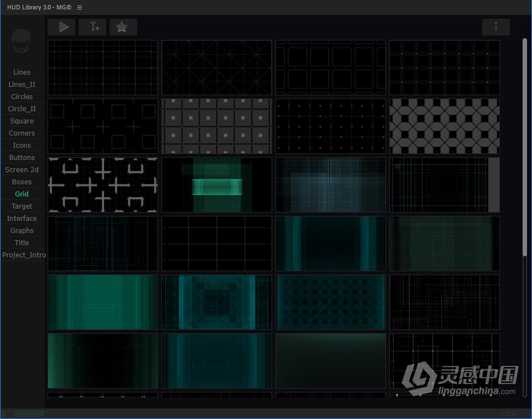Select the diagonal crossed lines grid thumbnail
Viewport: 532px width, 419px height.
pos(217,68)
